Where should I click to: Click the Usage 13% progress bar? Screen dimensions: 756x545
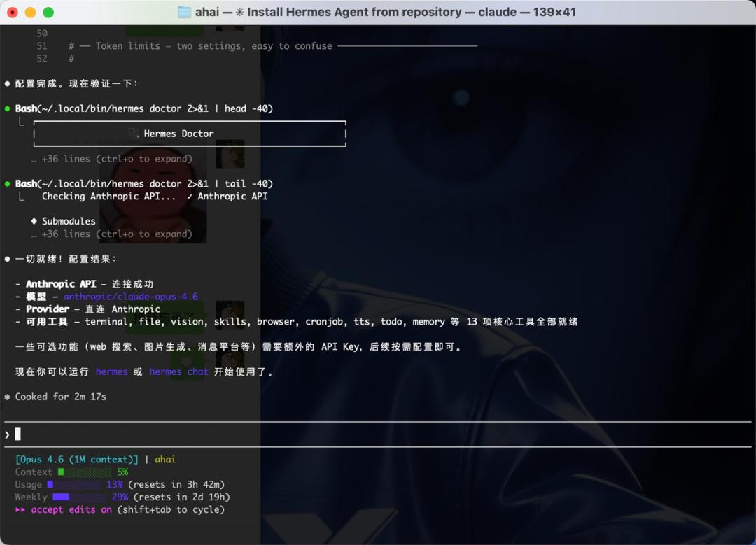(x=74, y=484)
